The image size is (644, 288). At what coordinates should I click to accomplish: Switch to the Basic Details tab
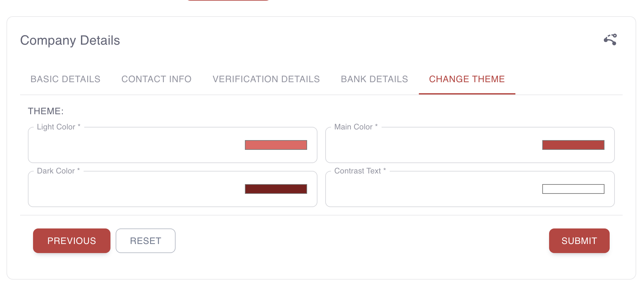coord(65,79)
